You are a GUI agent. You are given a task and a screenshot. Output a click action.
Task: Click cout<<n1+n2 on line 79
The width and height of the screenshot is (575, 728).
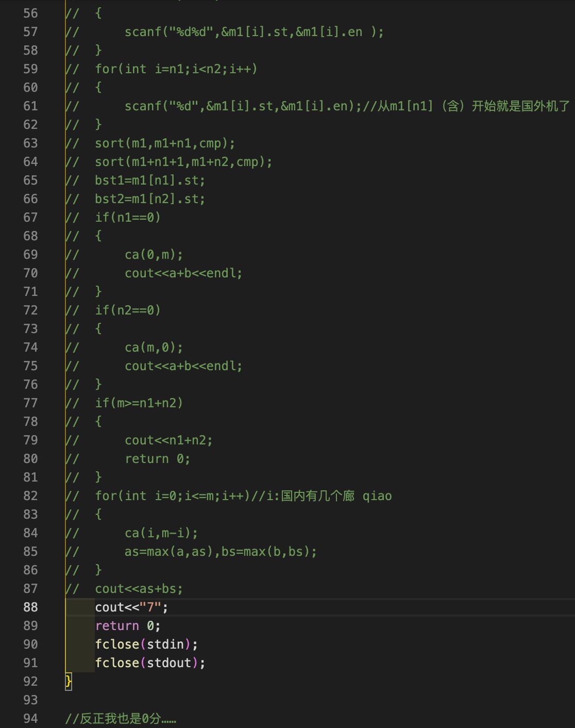point(168,440)
